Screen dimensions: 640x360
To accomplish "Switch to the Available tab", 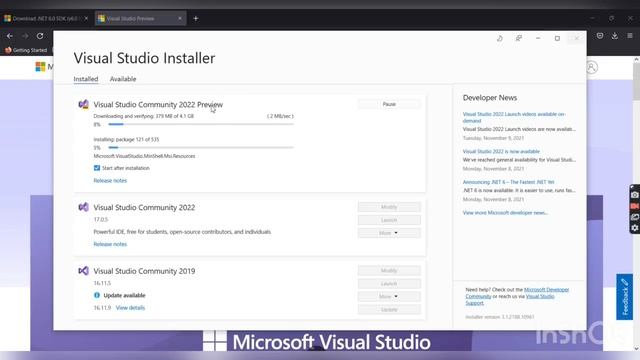I will [123, 79].
